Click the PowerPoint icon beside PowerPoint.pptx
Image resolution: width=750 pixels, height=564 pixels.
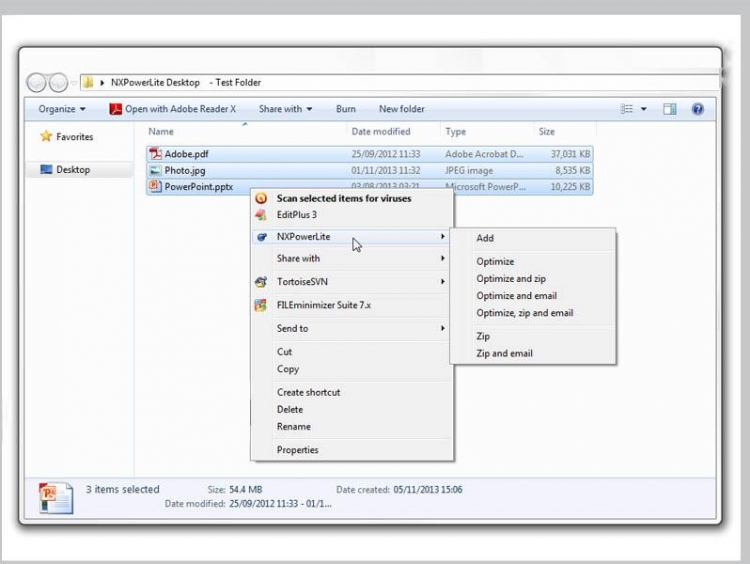[154, 186]
